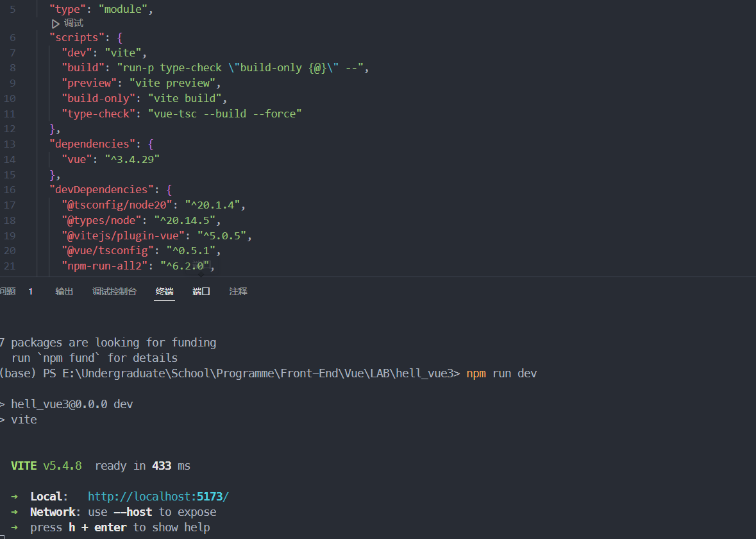Screen dimensions: 756x539
Task: Click the 调试 debug CodeLens above scripts
Action: coord(73,23)
